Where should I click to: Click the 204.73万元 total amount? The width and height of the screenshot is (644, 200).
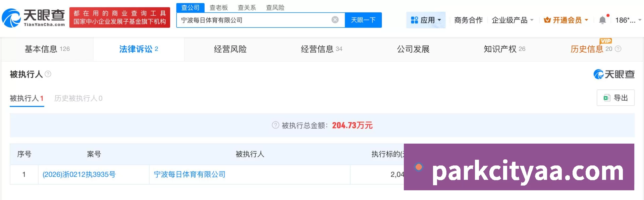coord(352,125)
